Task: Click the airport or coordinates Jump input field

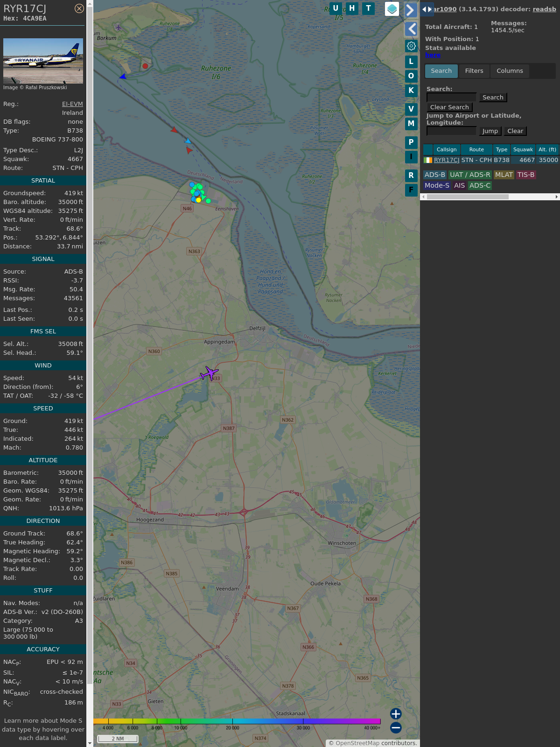Action: (451, 131)
